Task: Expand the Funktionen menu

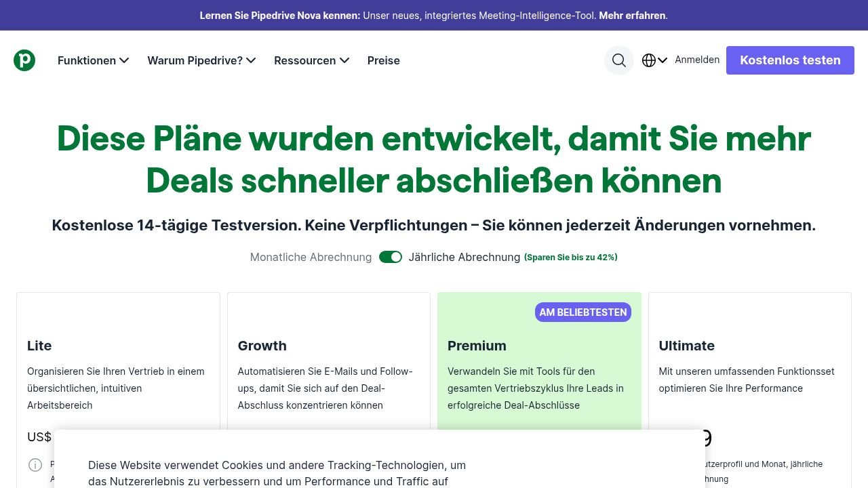Action: click(94, 60)
